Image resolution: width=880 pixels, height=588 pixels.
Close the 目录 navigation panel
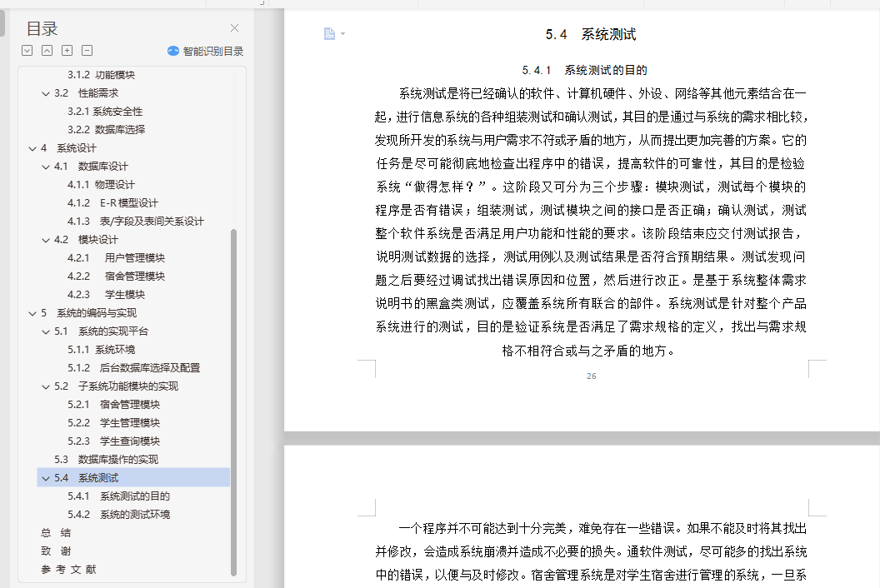[x=235, y=28]
